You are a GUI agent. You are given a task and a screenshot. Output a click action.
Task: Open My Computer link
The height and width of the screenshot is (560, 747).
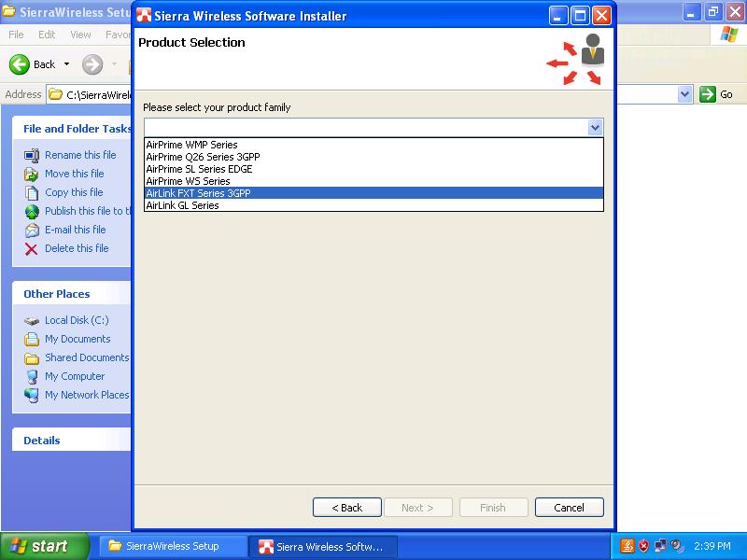(x=75, y=376)
